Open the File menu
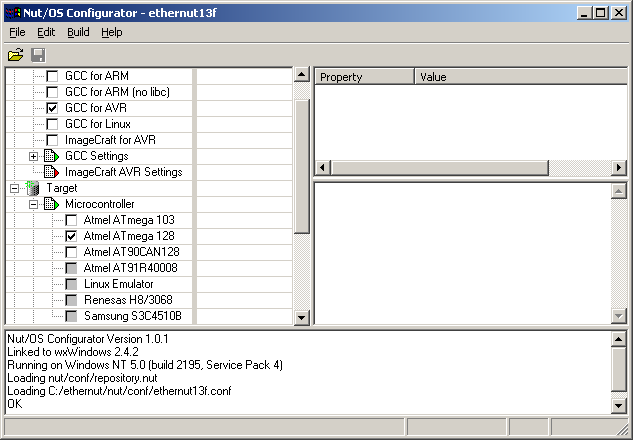Image resolution: width=633 pixels, height=440 pixels. (x=17, y=32)
